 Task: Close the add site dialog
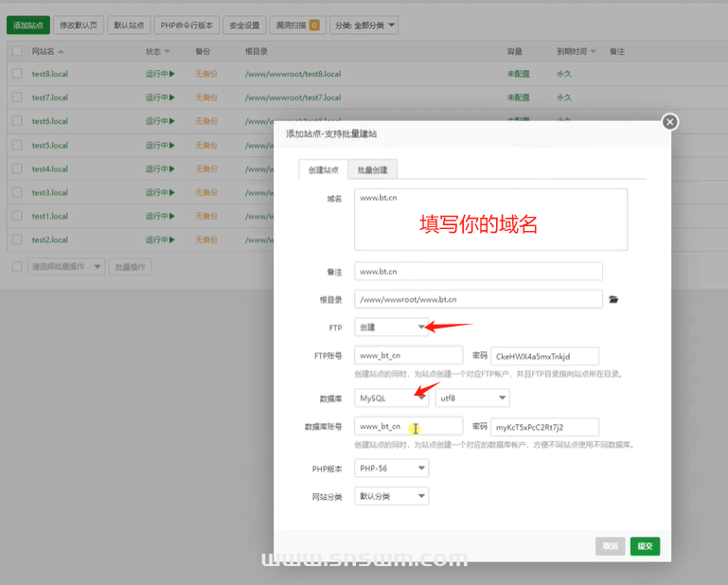coord(669,122)
